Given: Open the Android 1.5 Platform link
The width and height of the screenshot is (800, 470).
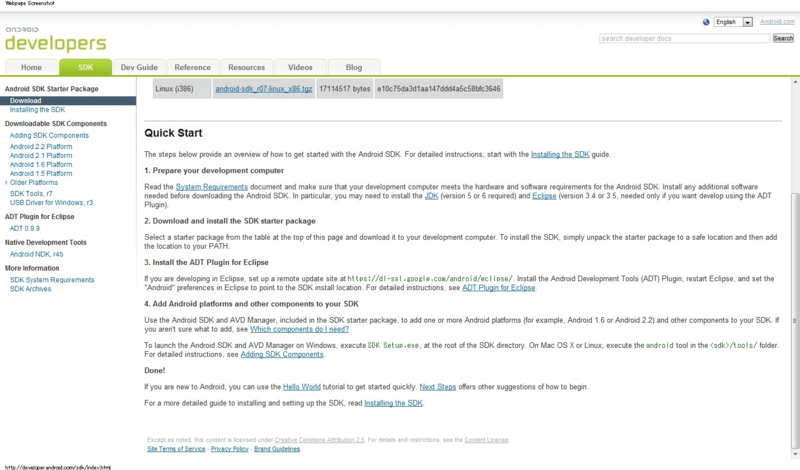Looking at the screenshot, I should tap(41, 174).
